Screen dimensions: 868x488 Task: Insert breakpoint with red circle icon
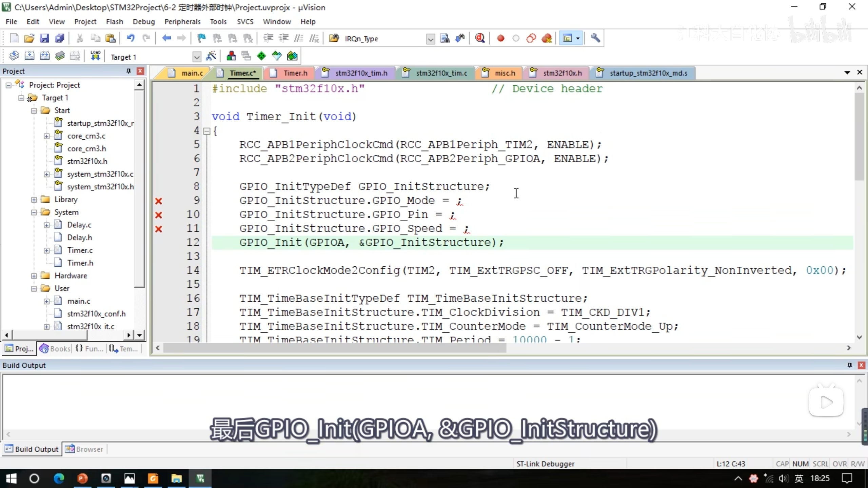click(500, 38)
